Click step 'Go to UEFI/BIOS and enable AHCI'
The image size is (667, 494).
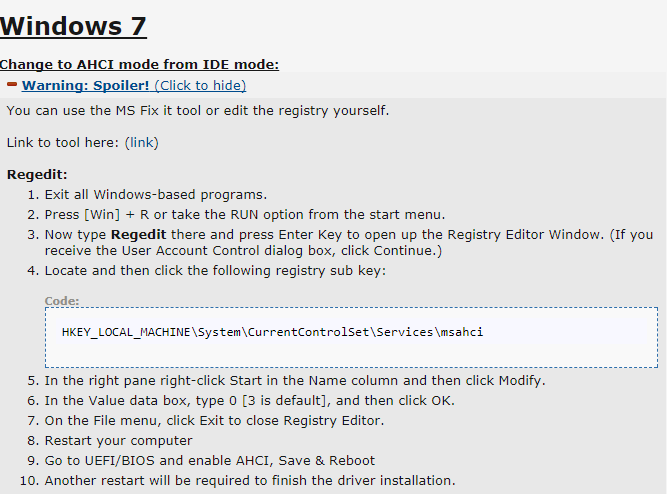click(210, 460)
